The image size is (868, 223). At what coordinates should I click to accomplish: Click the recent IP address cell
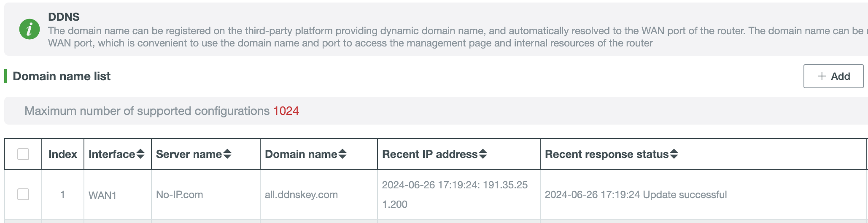459,194
